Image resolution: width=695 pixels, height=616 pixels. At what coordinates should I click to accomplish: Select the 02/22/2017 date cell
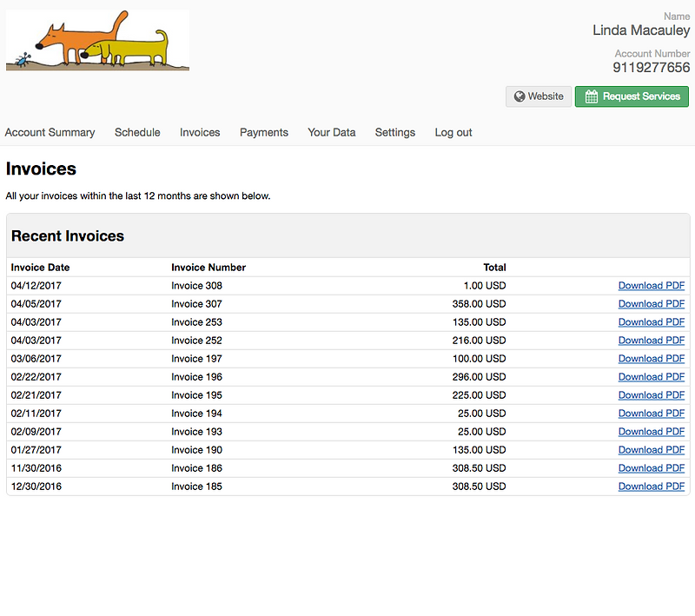point(36,377)
